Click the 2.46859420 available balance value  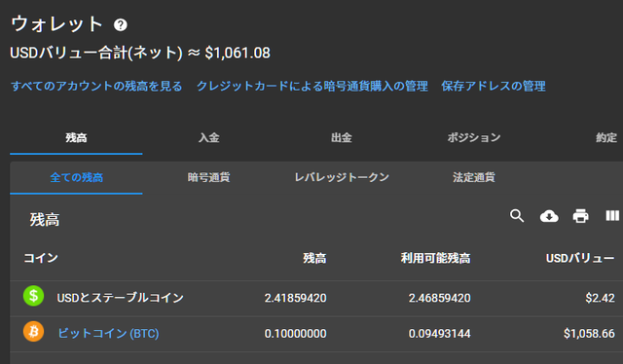point(439,298)
